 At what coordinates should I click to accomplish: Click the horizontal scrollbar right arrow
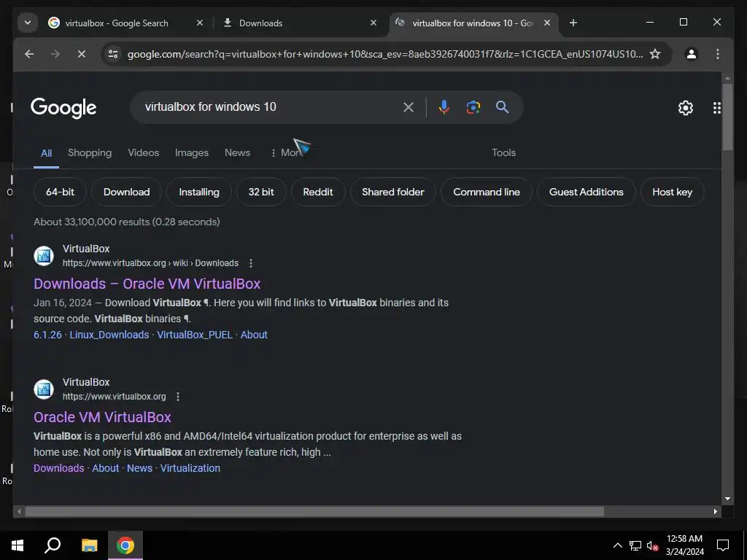point(715,511)
